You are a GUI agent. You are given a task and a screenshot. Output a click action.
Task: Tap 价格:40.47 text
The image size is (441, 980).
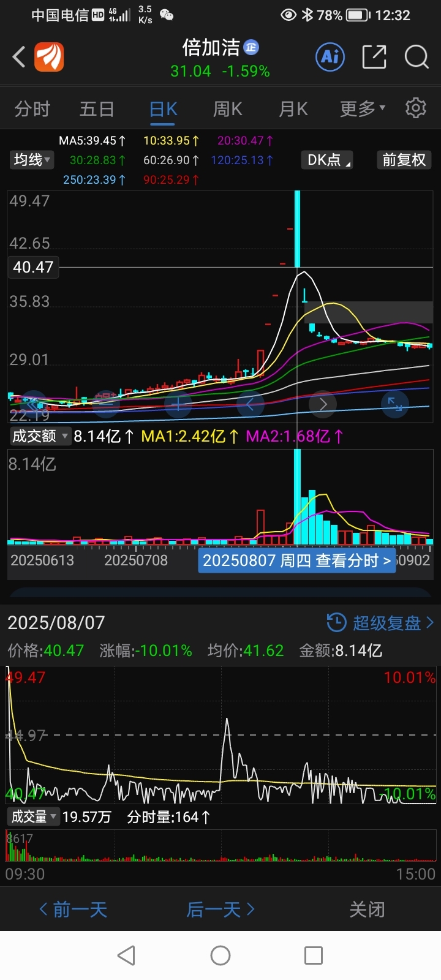[x=46, y=650]
